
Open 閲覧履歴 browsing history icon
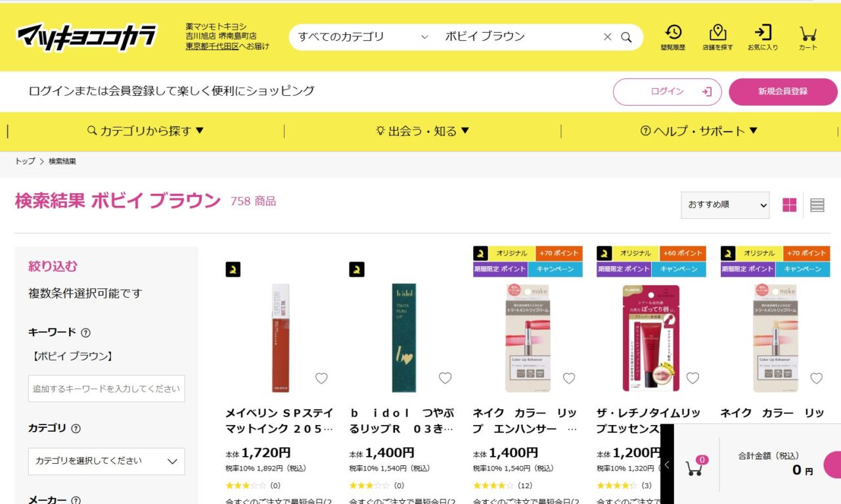(673, 37)
